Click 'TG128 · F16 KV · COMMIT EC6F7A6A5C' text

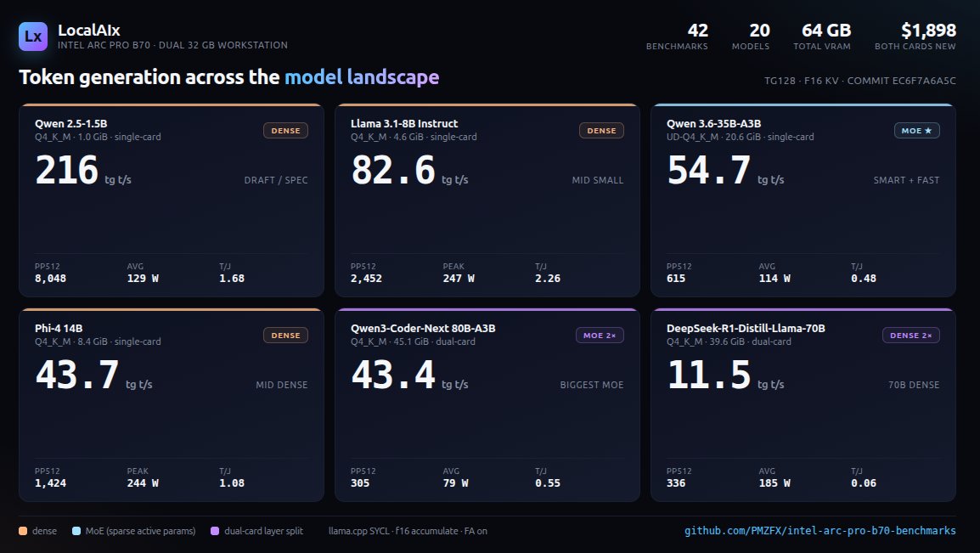[x=860, y=81]
